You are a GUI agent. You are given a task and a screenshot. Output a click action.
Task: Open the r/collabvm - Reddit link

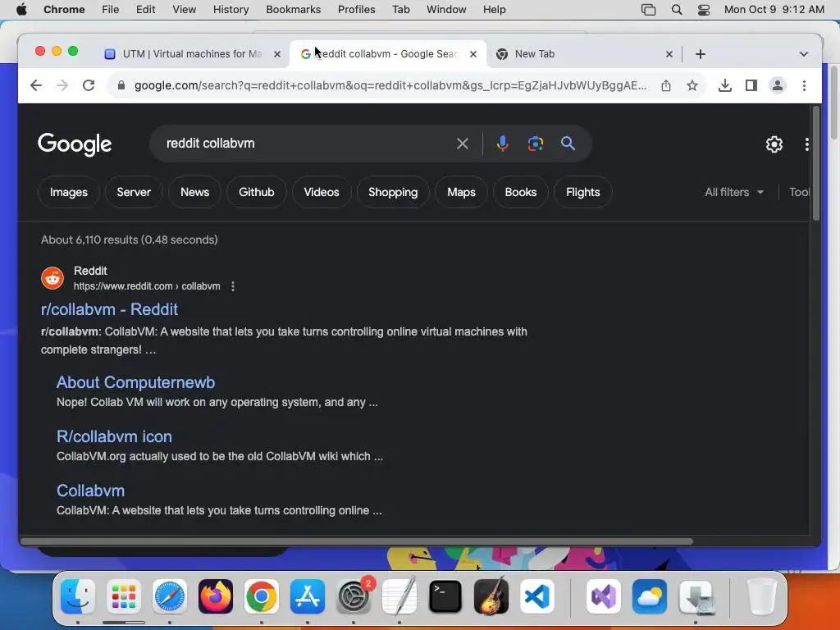109,309
